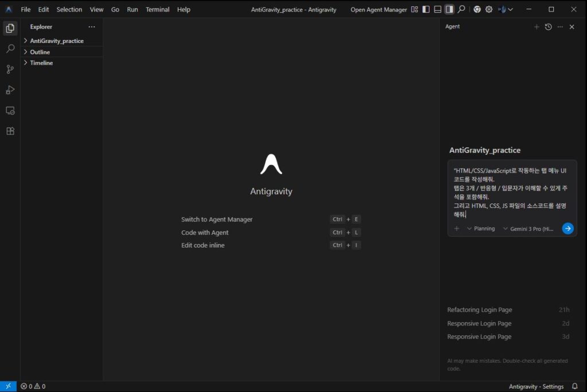Open the Source Control view
Screen dimensions: 587x392
[9, 69]
